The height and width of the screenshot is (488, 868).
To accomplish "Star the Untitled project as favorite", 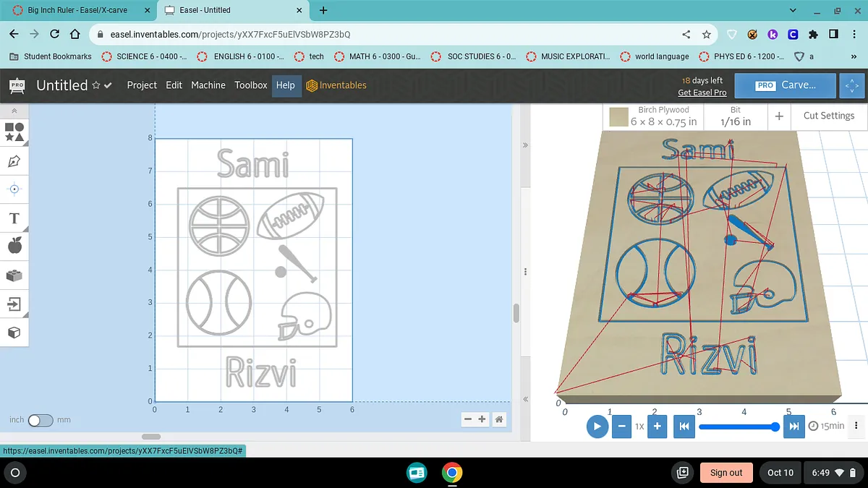I will pos(96,85).
